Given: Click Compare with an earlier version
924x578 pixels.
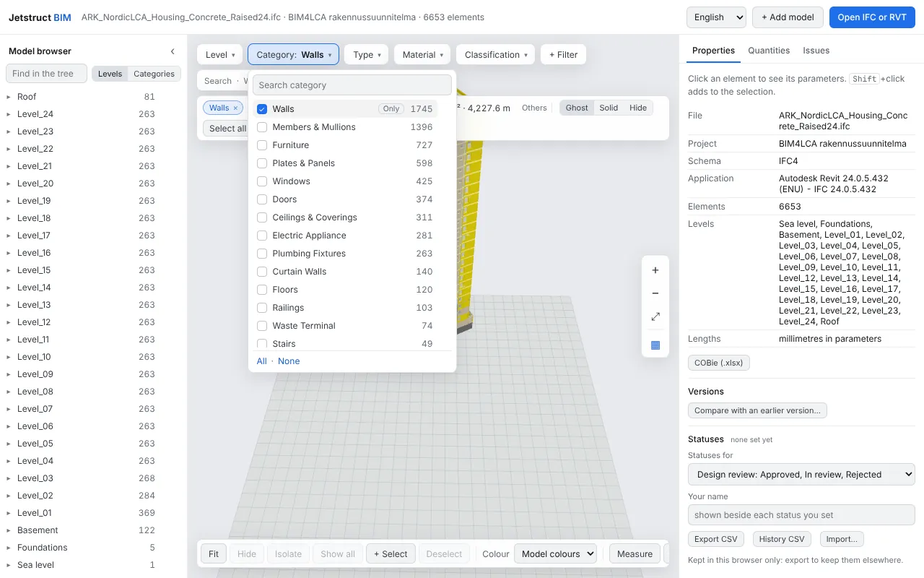Looking at the screenshot, I should coord(757,410).
